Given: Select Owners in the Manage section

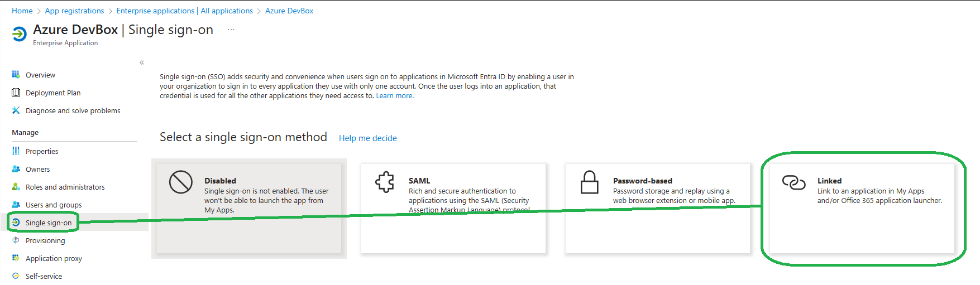Looking at the screenshot, I should [38, 169].
